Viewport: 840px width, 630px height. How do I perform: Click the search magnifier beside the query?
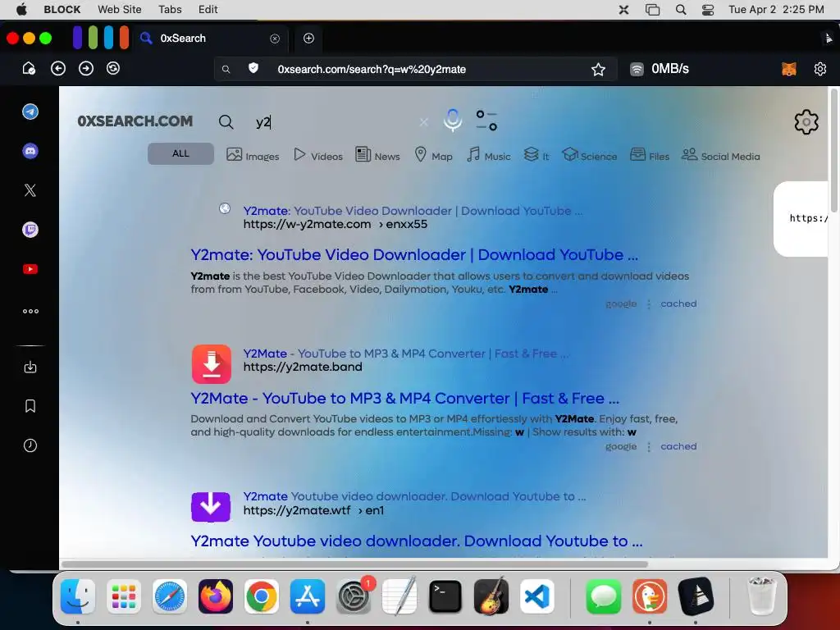point(226,122)
